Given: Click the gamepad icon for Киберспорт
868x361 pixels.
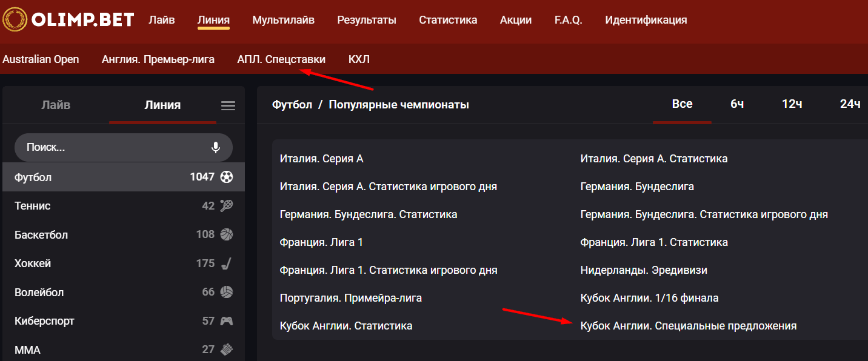Looking at the screenshot, I should click(x=227, y=321).
